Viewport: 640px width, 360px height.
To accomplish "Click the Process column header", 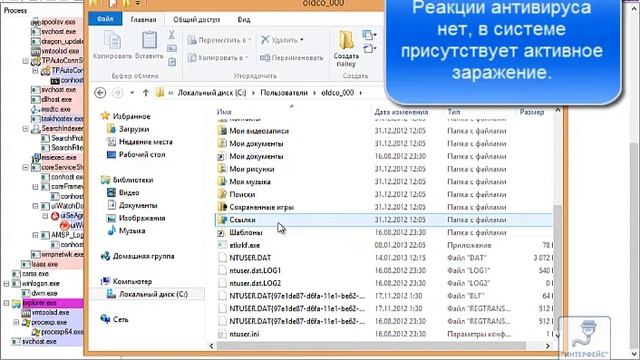I will (x=16, y=10).
